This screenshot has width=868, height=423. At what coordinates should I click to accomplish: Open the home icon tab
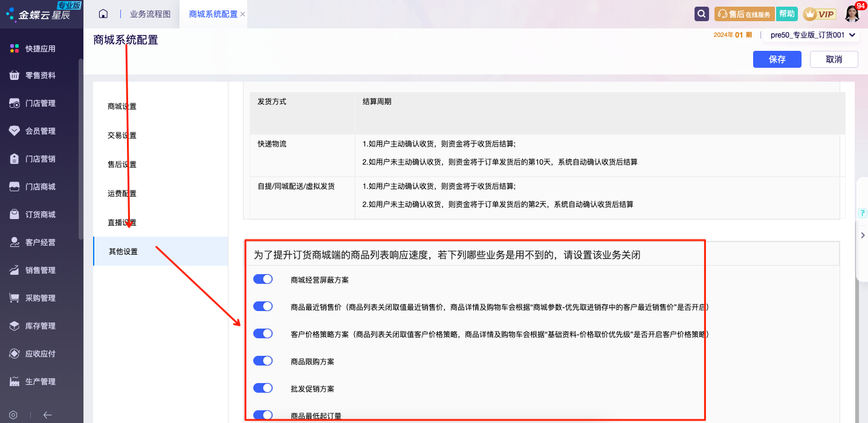coord(103,14)
